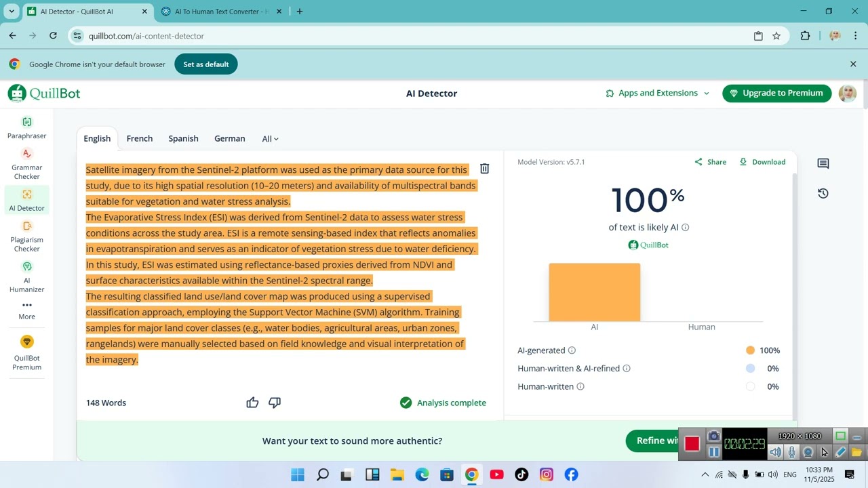Open the user profile avatar
Screen dimensions: 868x488
click(848, 94)
